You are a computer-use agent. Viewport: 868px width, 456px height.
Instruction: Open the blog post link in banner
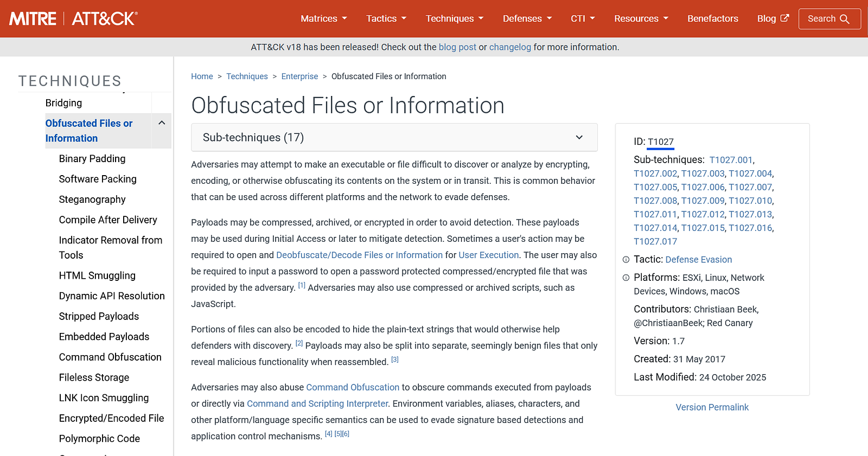click(x=457, y=47)
